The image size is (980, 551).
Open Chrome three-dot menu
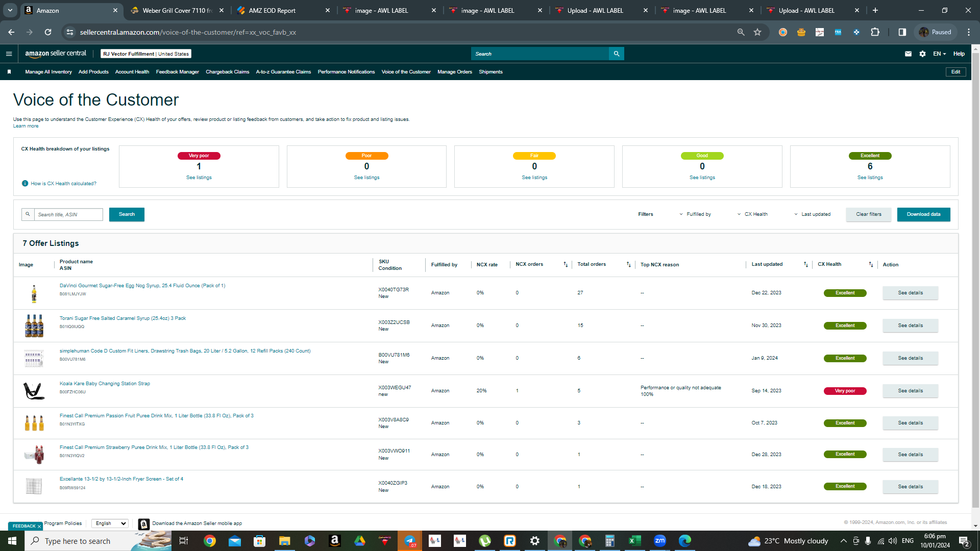(x=969, y=32)
